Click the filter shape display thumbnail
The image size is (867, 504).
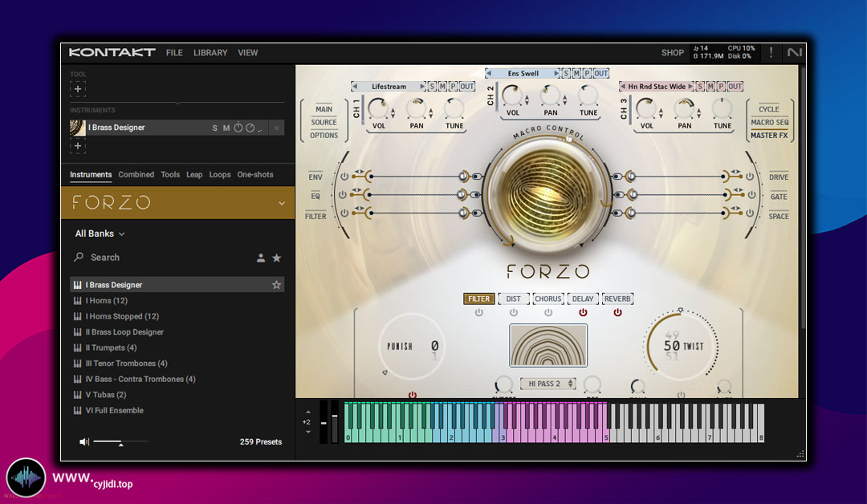(548, 345)
